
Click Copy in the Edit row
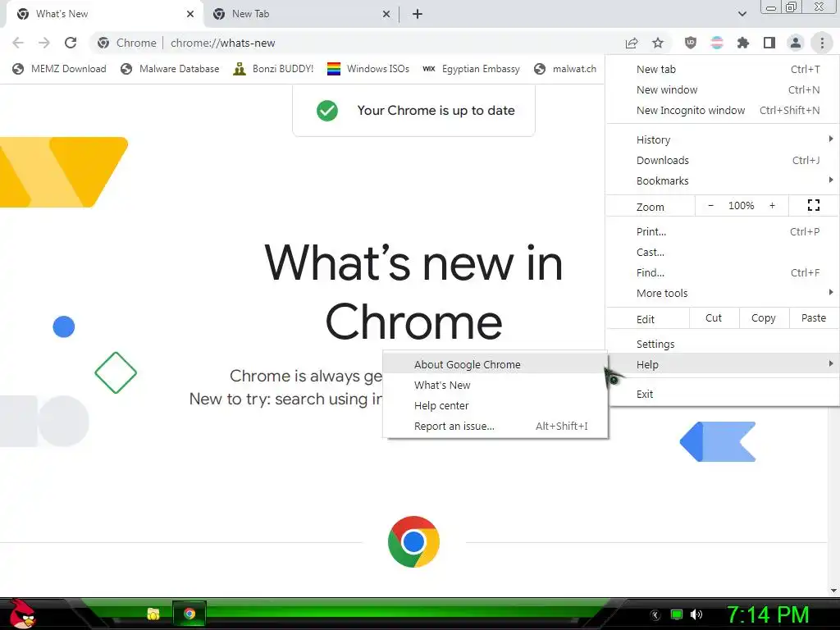pyautogui.click(x=764, y=318)
